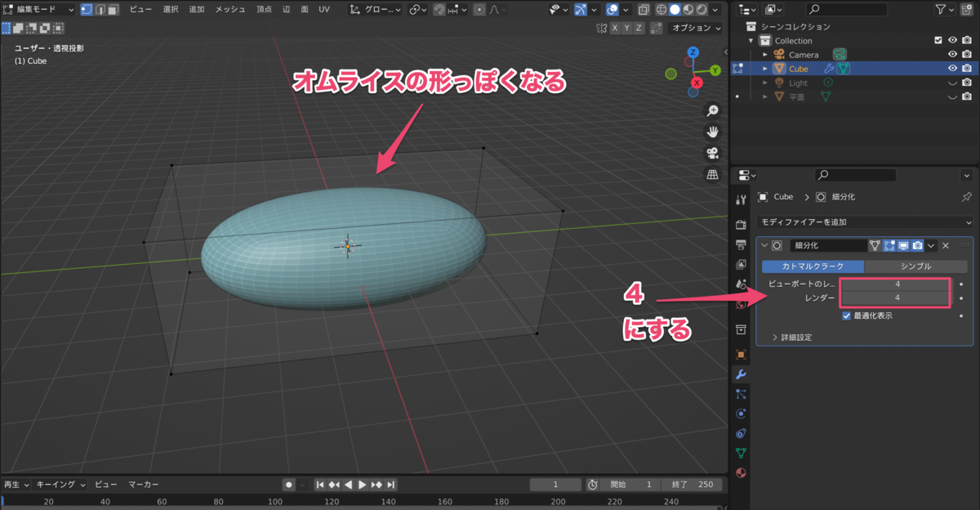Viewport: 980px width, 510px height.
Task: Toggle snapping magnet icon
Action: click(439, 10)
